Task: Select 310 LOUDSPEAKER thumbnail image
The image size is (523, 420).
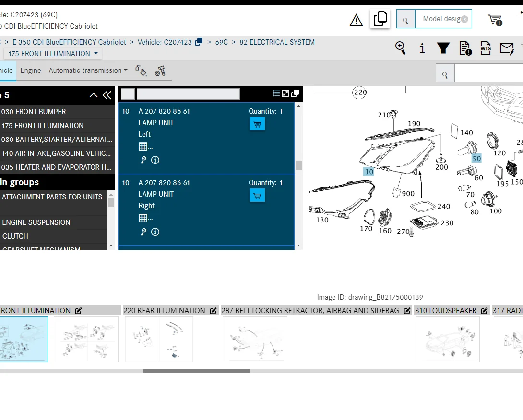Action: pos(448,339)
